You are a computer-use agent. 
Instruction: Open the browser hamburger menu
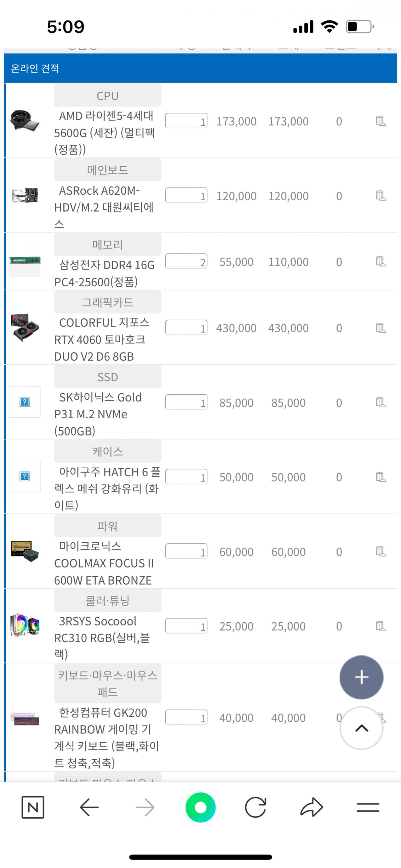pos(368,807)
